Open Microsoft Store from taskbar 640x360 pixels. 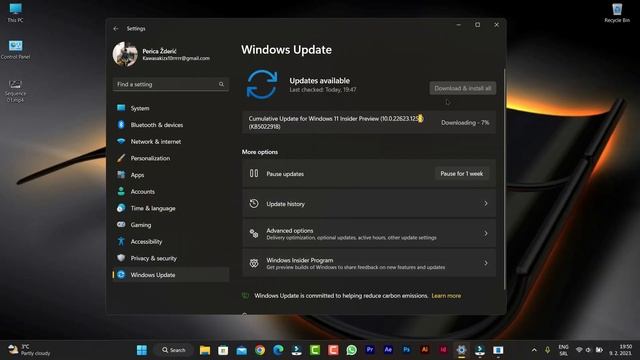pyautogui.click(x=223, y=350)
